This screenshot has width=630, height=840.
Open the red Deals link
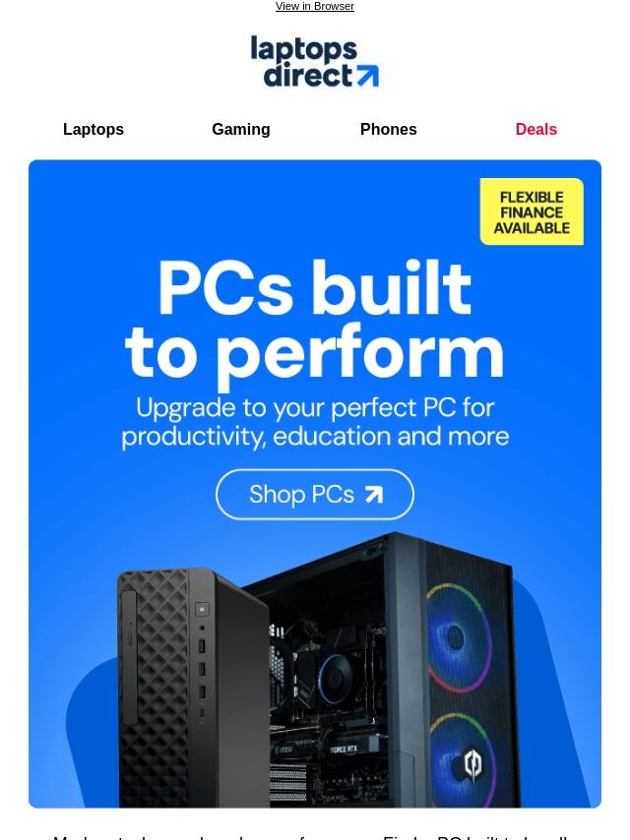536,129
